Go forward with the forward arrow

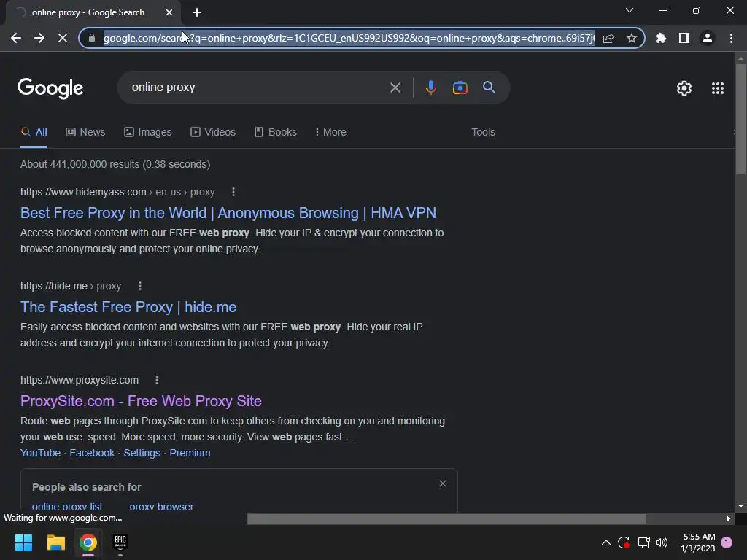tap(39, 38)
